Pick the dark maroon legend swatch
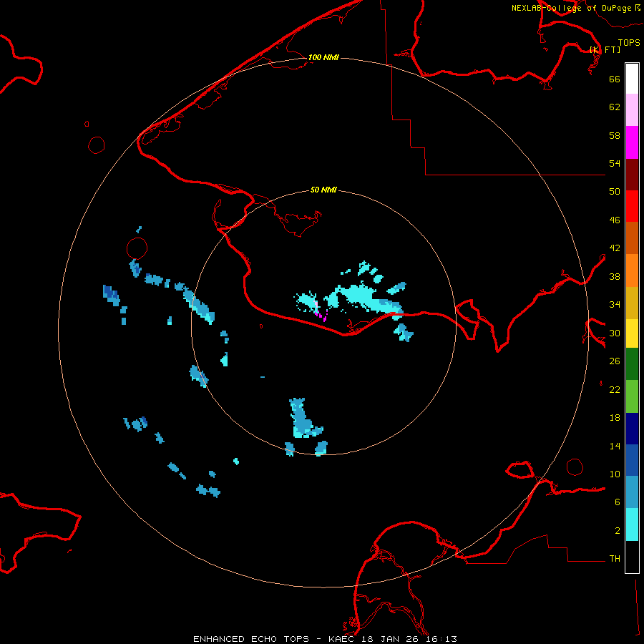Image resolution: width=644 pixels, height=644 pixels. click(x=632, y=174)
